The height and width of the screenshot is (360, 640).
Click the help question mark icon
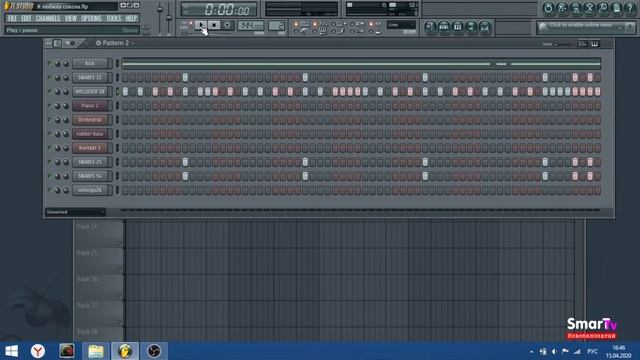point(630,8)
